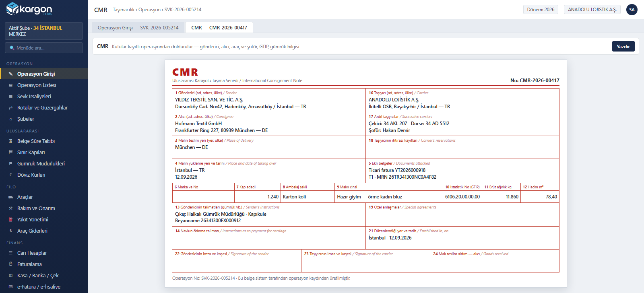Click the Operasyon breadcrumb link
Viewport: 644px width, 293px height.
click(x=150, y=10)
